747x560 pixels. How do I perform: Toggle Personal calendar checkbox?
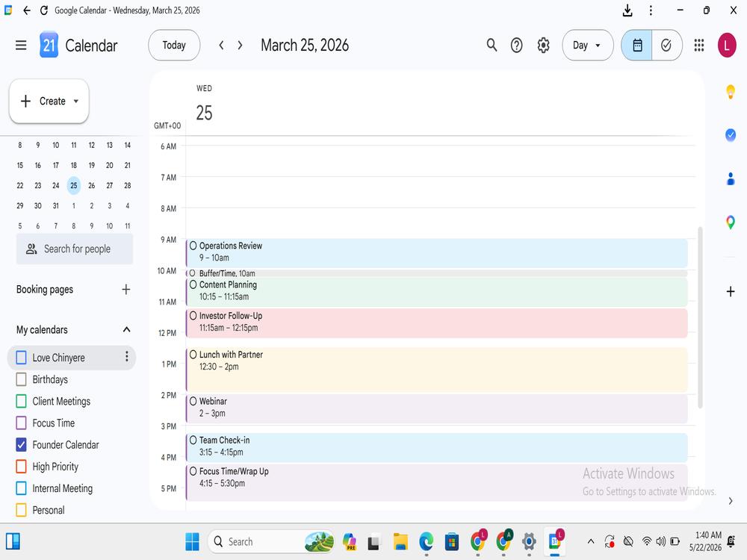pos(21,510)
